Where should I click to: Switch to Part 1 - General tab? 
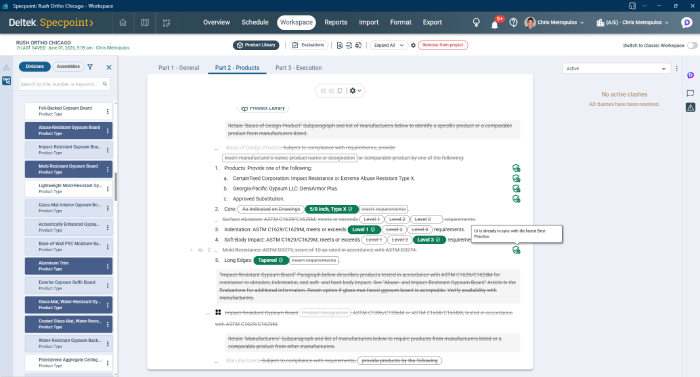click(179, 68)
